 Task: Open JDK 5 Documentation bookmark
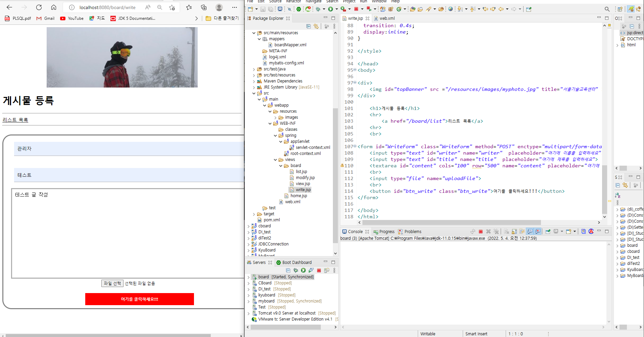click(133, 18)
